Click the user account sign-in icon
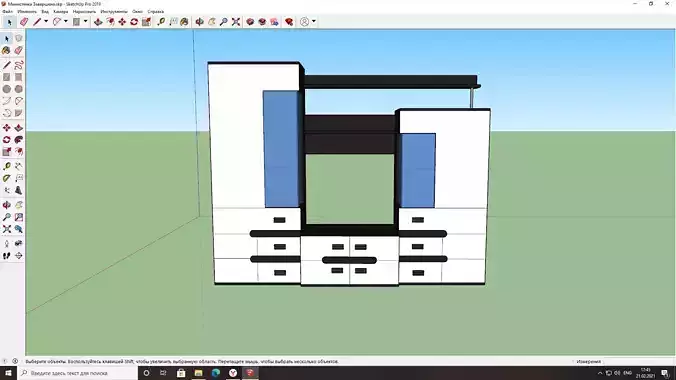Screen dimensions: 676x380 coord(304,22)
